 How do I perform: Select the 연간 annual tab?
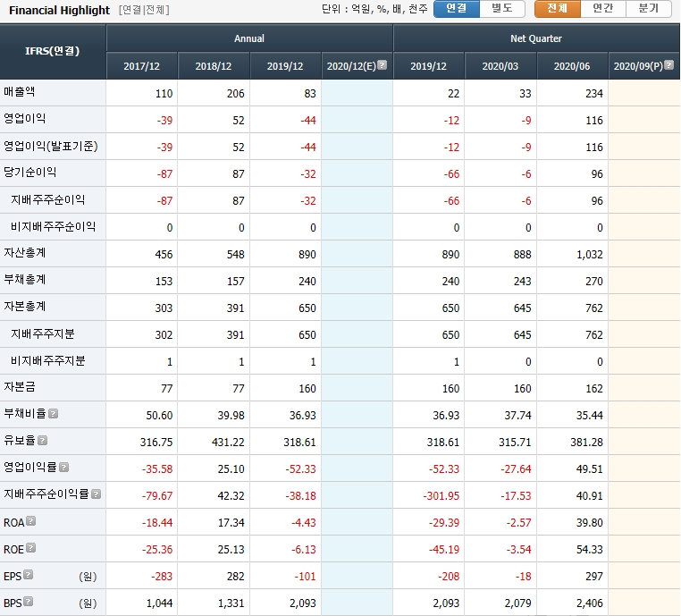(603, 9)
